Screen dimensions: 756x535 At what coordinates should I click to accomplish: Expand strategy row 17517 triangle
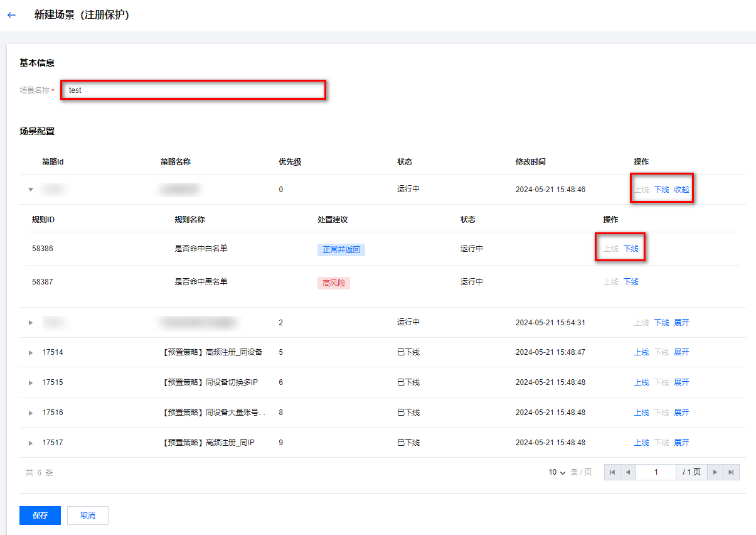coord(31,443)
